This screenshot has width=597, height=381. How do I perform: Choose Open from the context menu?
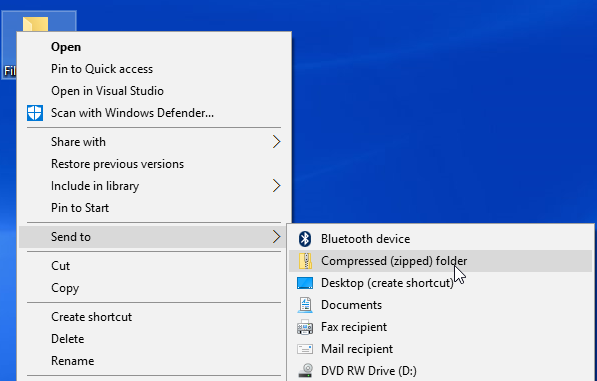pos(154,47)
